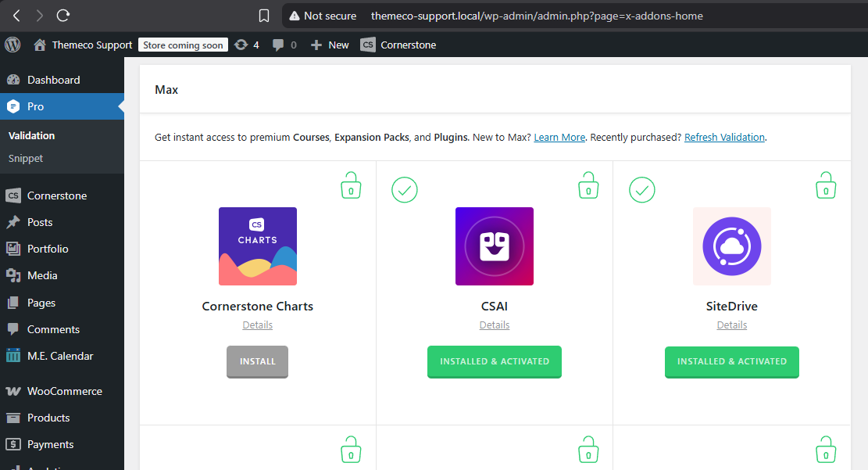
Task: Click the green checkmark on CSAI card
Action: [405, 189]
